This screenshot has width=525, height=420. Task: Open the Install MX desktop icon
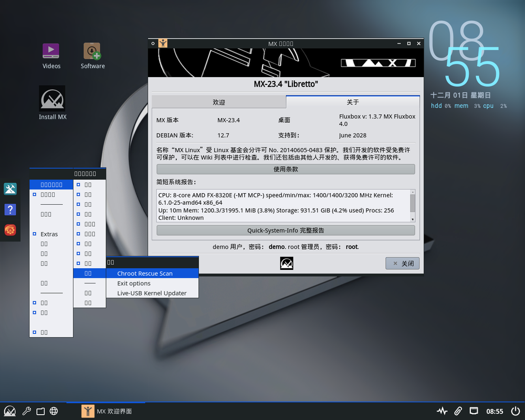[52, 103]
